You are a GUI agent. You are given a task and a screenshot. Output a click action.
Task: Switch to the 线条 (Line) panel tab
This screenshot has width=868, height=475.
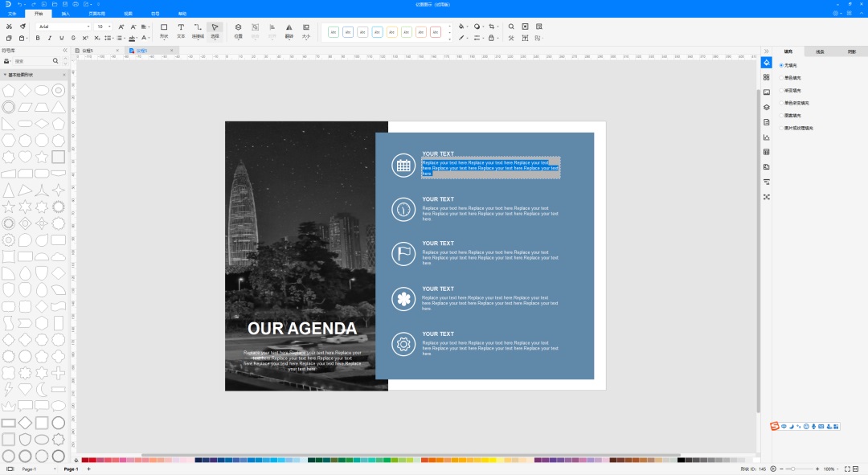tap(820, 51)
